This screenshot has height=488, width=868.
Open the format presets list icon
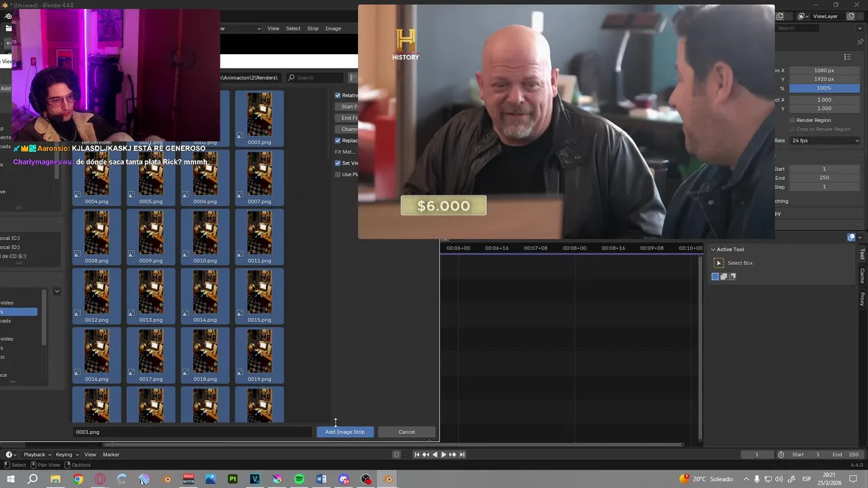847,57
